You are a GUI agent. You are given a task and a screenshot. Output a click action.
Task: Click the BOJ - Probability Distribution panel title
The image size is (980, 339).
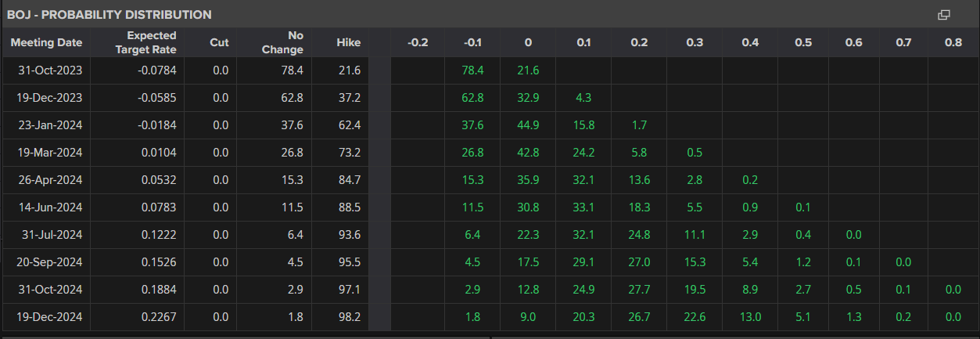(x=109, y=14)
